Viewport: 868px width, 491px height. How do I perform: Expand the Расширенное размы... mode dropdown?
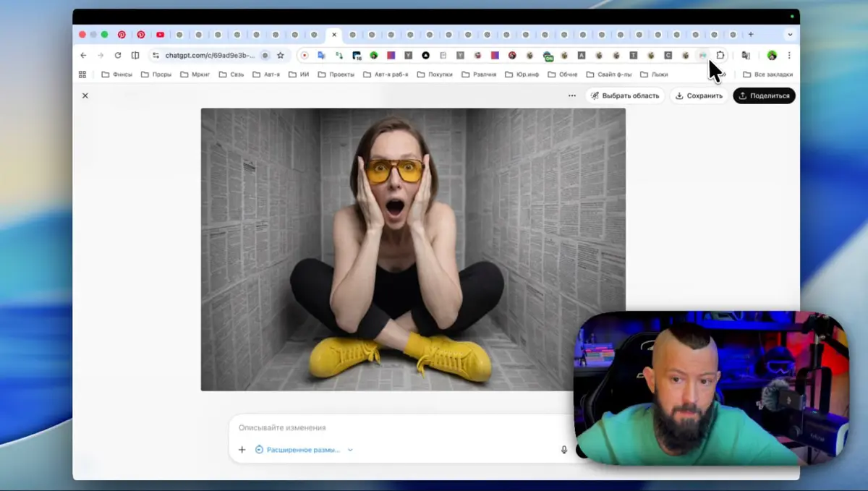tap(305, 450)
